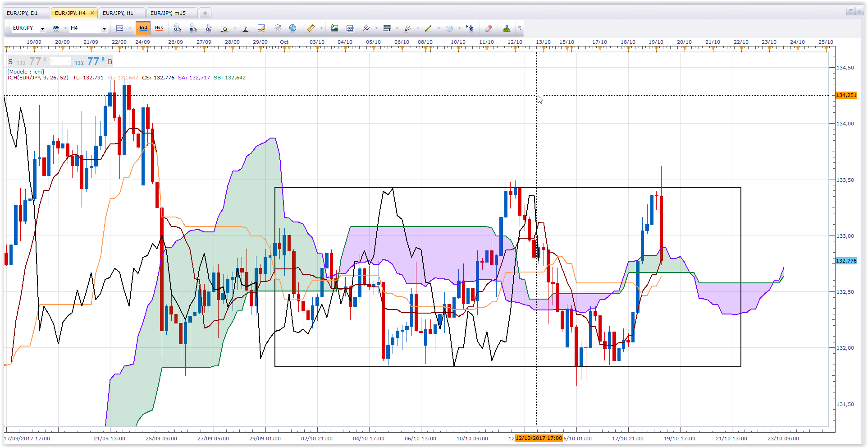Click the TL: 132,791 indicator value
The height and width of the screenshot is (448, 868).
pos(88,78)
